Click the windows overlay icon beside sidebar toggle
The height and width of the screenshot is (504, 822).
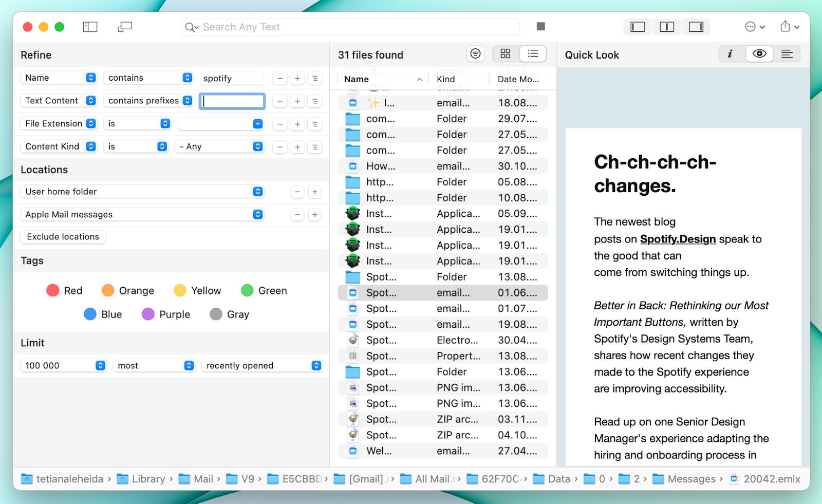125,27
